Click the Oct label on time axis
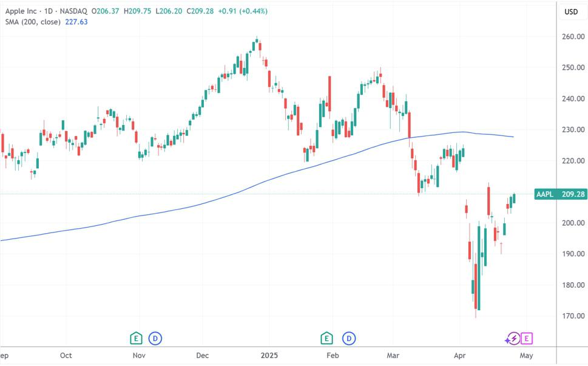This screenshot has width=588, height=366. (x=66, y=356)
